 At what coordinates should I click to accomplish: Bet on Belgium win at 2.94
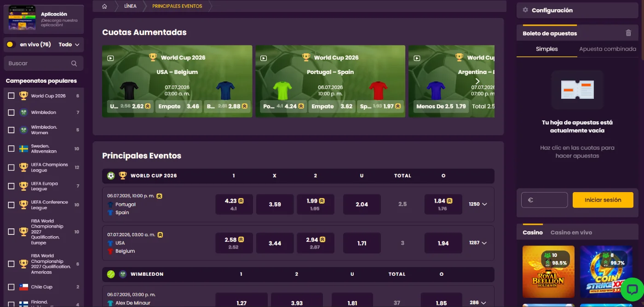[316, 243]
